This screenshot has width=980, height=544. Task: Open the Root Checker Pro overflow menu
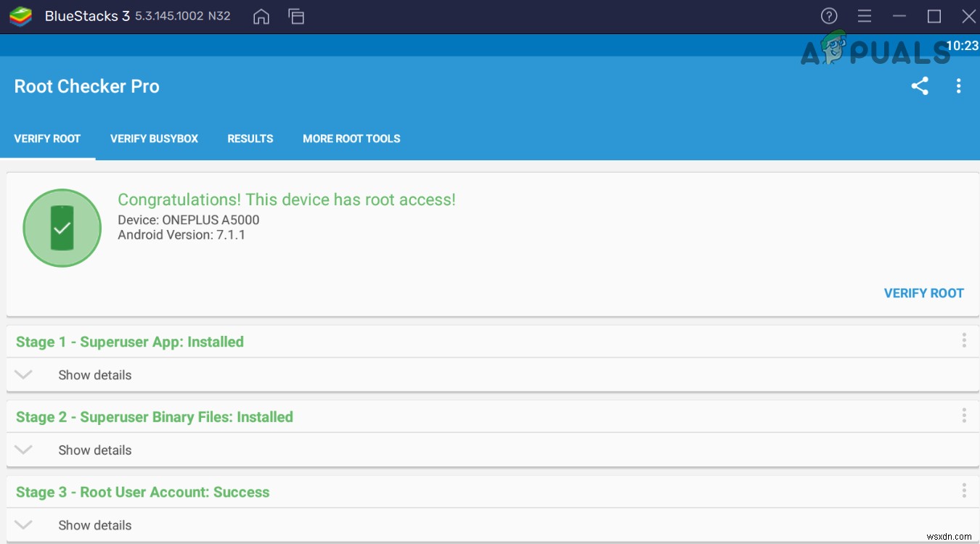958,86
